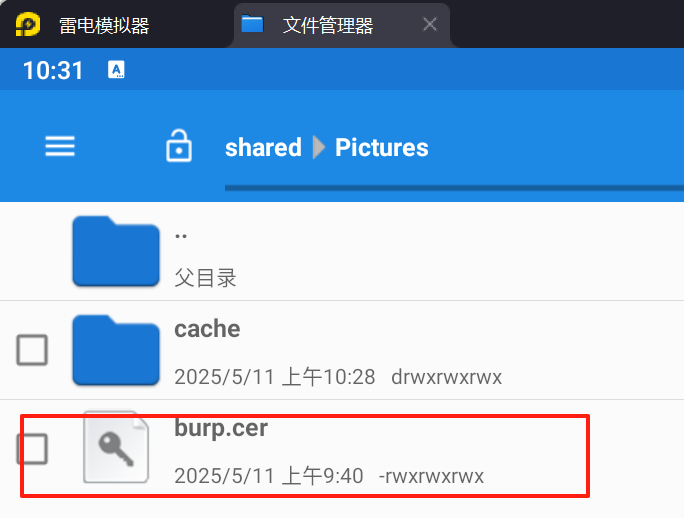Tap the unlocked padlock icon
This screenshot has height=518, width=684.
(x=179, y=146)
